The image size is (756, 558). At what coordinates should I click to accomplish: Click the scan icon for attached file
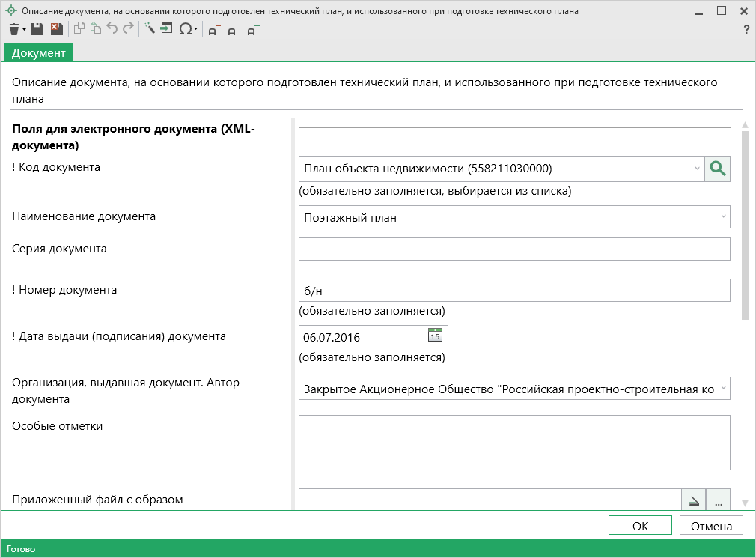(x=694, y=501)
